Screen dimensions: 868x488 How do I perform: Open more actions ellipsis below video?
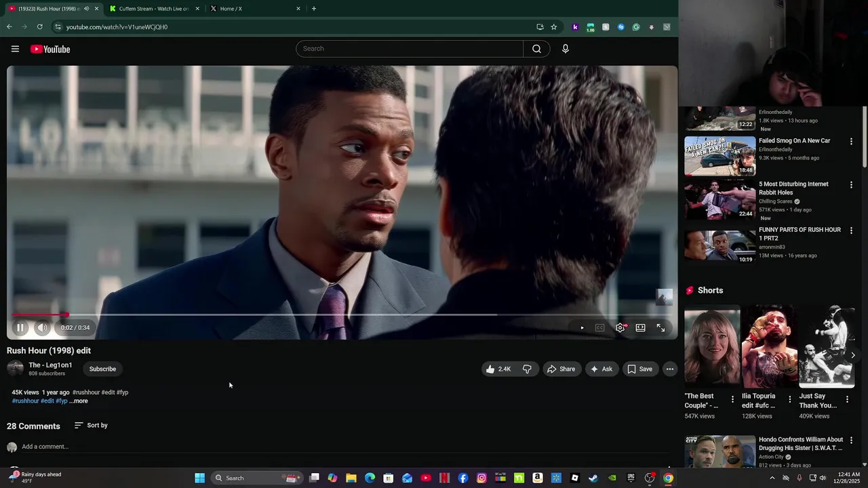click(x=669, y=369)
